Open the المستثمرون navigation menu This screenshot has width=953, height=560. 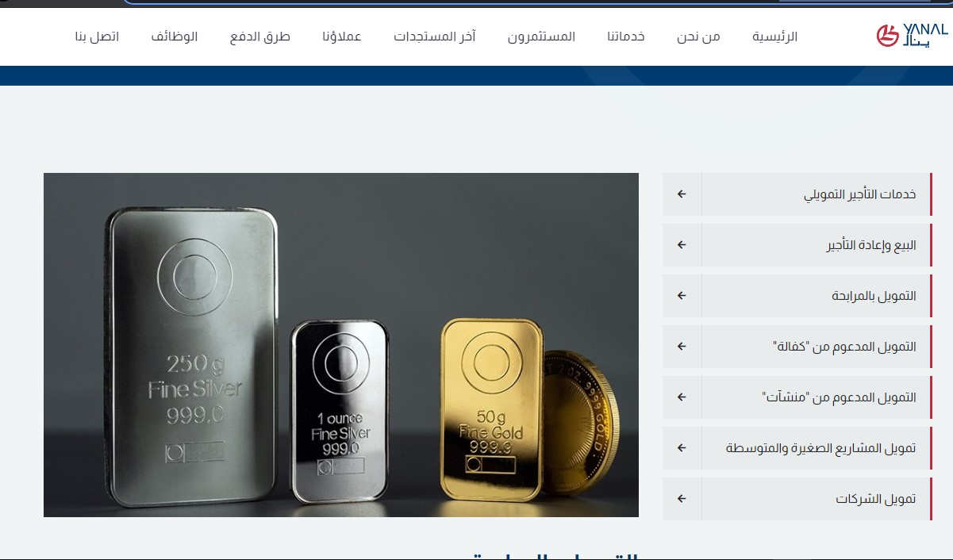[542, 36]
